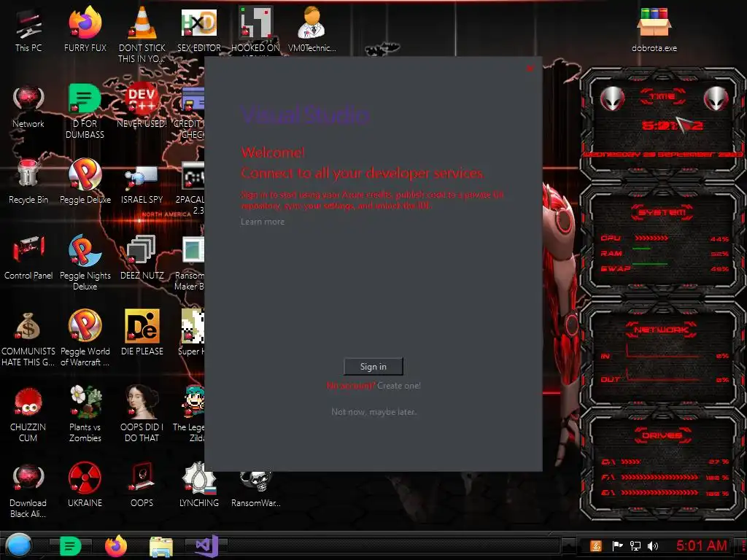Open Control Panel icon
747x560 pixels.
28,257
